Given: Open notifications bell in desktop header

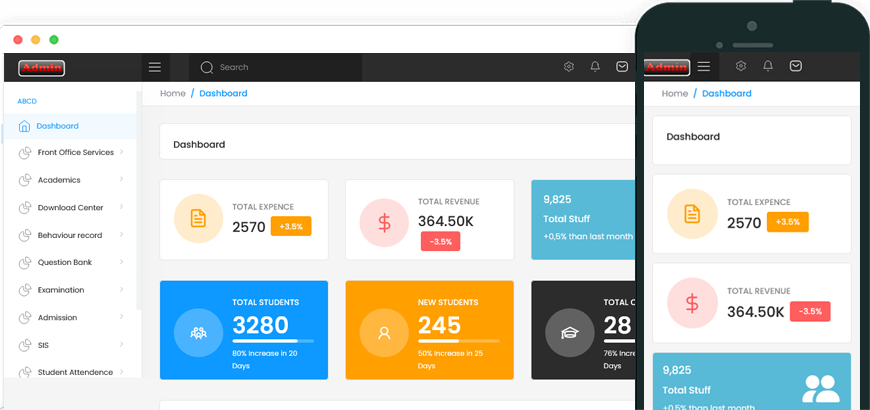Looking at the screenshot, I should (595, 67).
